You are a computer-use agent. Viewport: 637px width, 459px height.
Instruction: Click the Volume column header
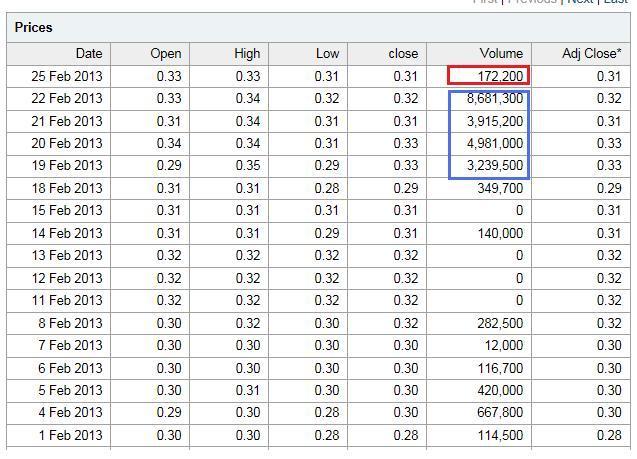tap(479, 54)
